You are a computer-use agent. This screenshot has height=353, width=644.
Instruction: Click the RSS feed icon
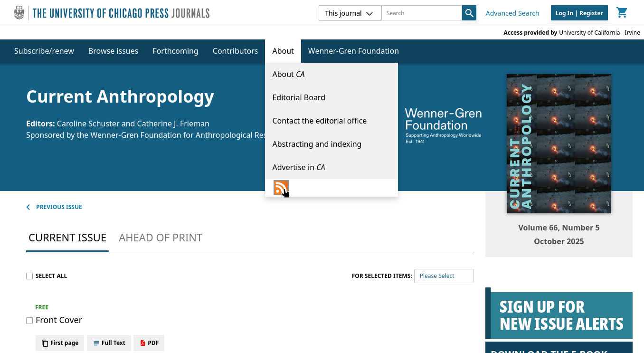click(x=281, y=188)
